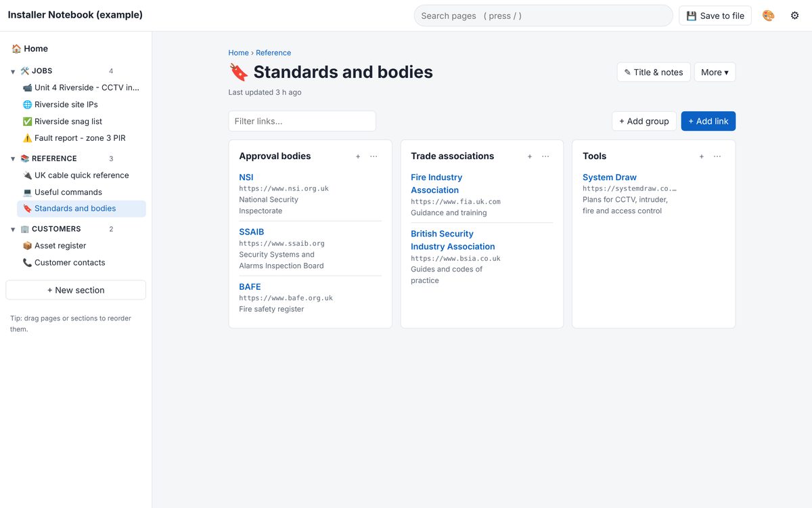Click the Home breadcrumb link
The image size is (812, 508).
pyautogui.click(x=238, y=53)
